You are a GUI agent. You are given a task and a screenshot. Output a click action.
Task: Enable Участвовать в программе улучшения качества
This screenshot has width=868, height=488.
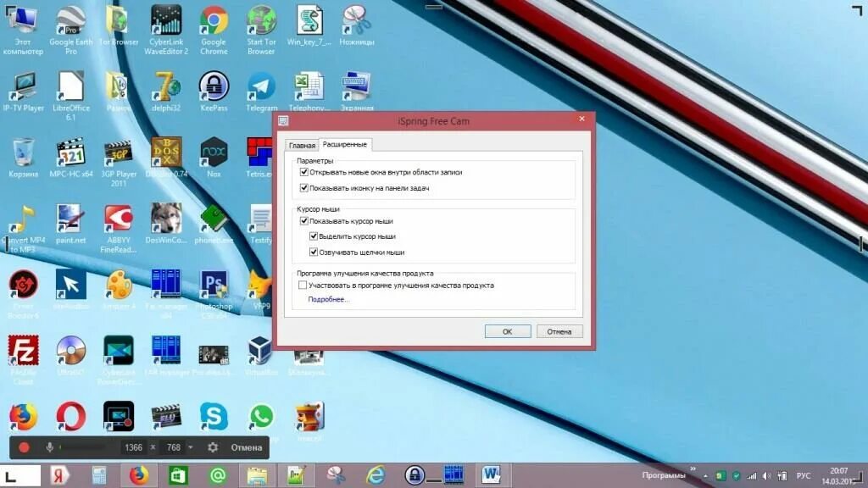[303, 286]
